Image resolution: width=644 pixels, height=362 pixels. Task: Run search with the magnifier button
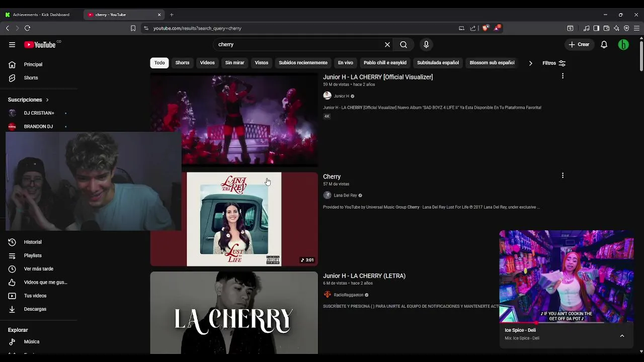click(404, 45)
